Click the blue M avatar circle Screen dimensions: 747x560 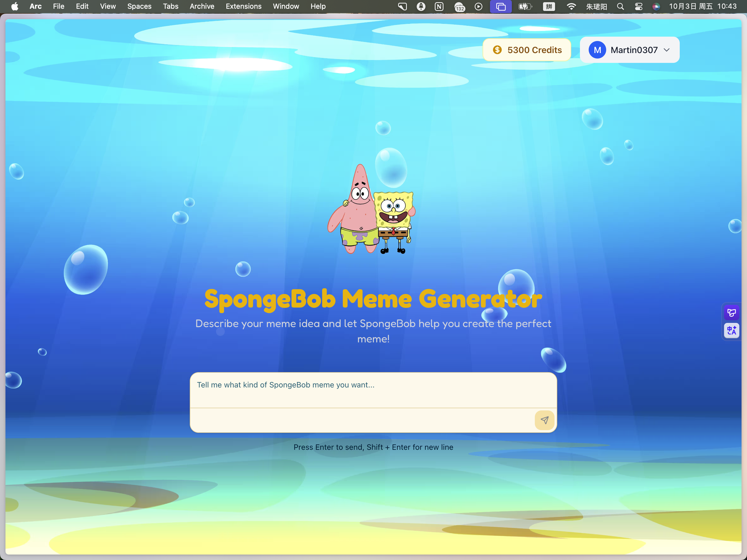tap(597, 50)
